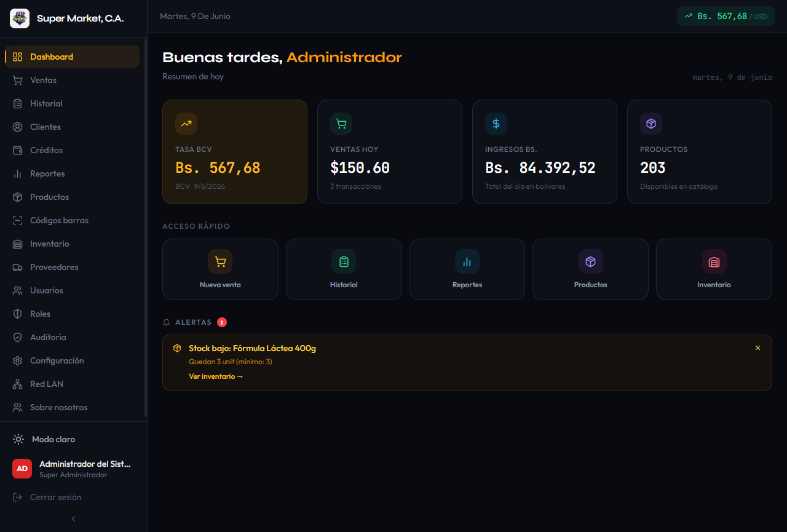Click the Historial clipboard quick access icon
The width and height of the screenshot is (787, 532).
344,261
